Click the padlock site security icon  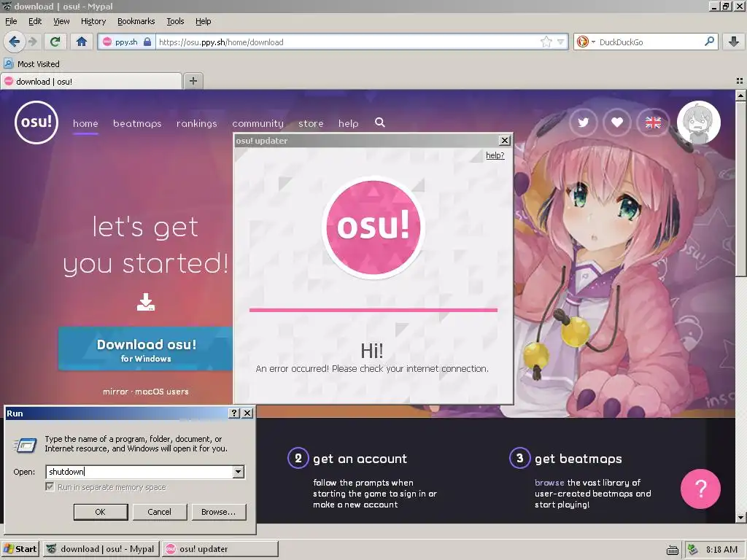[x=147, y=42]
